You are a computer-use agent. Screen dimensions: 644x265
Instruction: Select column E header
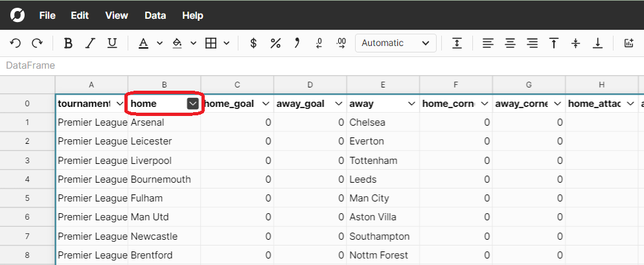383,85
